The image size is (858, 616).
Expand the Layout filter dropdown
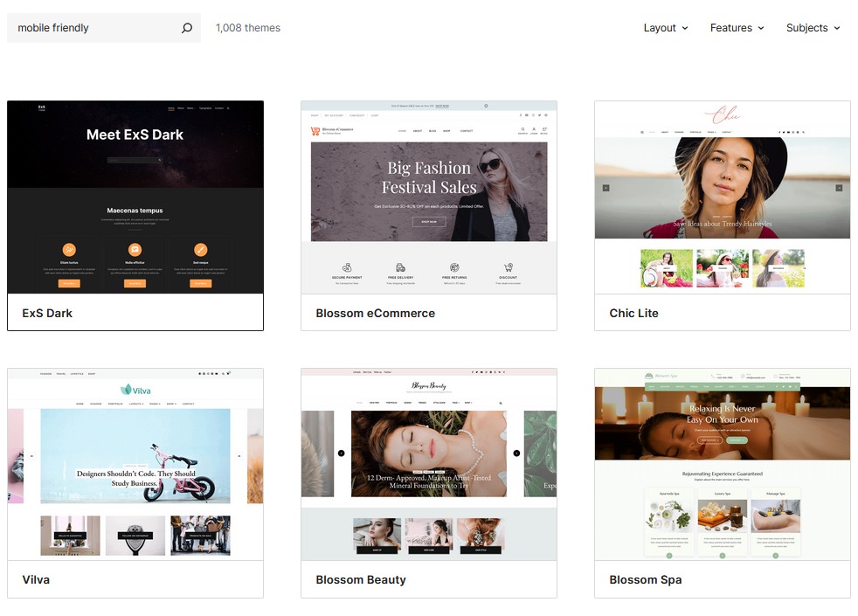[665, 28]
